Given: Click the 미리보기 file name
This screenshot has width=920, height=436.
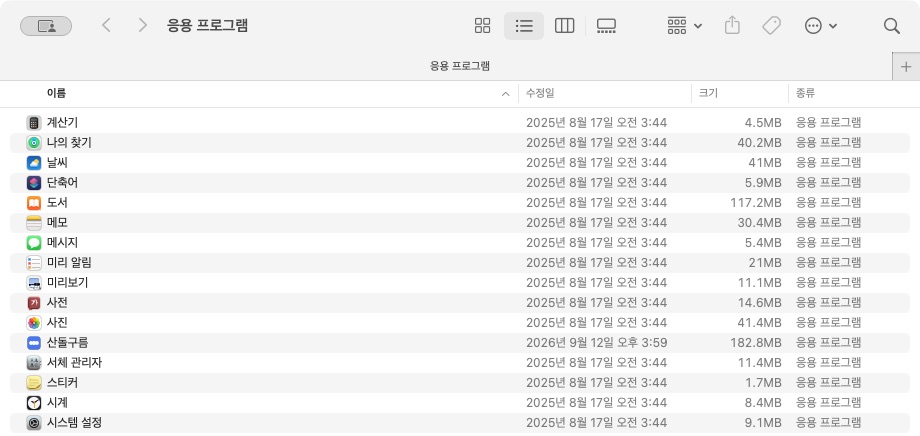Looking at the screenshot, I should pos(67,282).
